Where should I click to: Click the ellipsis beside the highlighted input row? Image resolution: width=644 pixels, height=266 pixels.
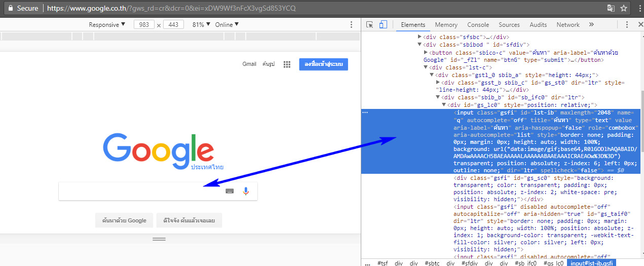tap(365, 112)
